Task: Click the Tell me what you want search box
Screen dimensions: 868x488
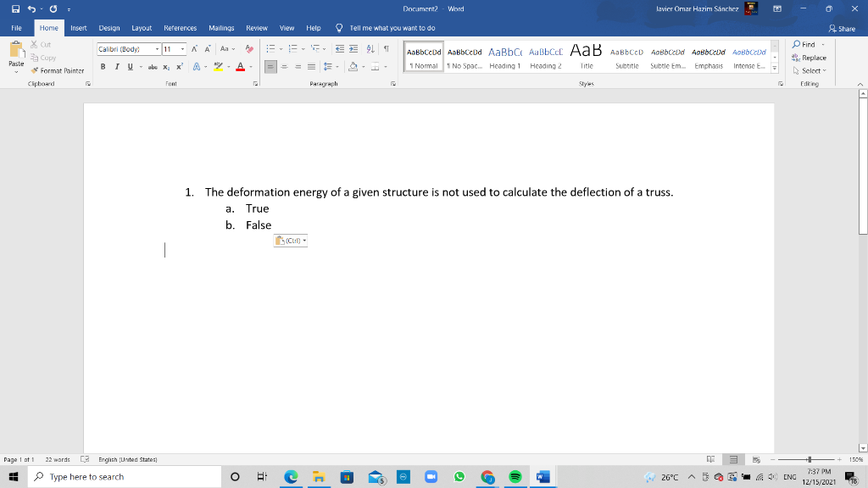Action: point(392,28)
